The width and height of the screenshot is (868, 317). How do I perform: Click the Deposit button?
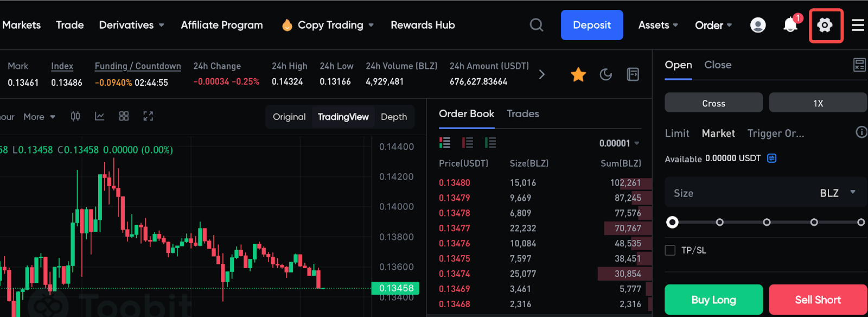pos(592,25)
